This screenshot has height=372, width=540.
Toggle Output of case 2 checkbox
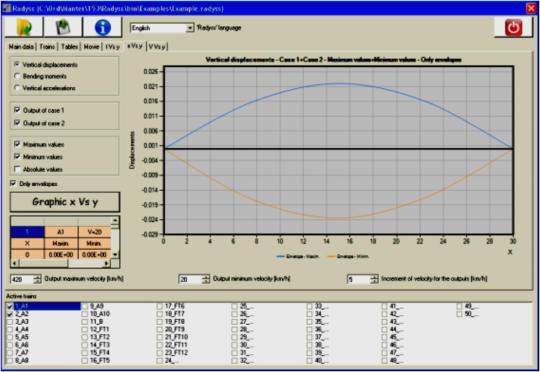point(17,123)
